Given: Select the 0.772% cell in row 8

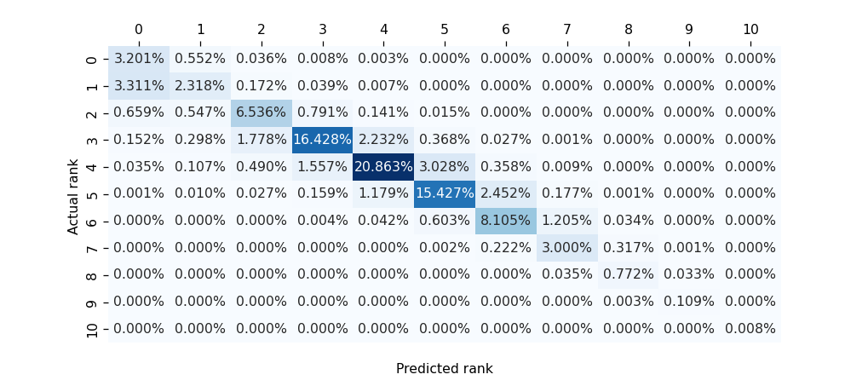Looking at the screenshot, I should pyautogui.click(x=629, y=274).
